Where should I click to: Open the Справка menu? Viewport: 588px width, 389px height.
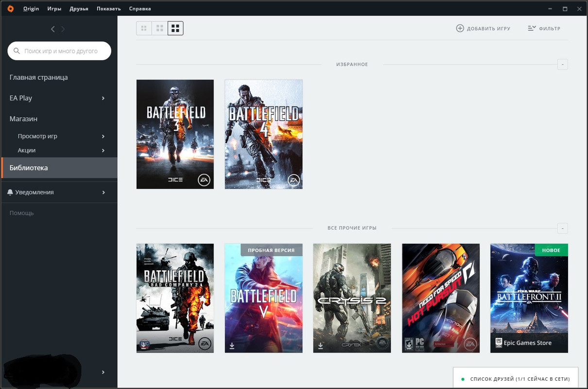pos(140,9)
